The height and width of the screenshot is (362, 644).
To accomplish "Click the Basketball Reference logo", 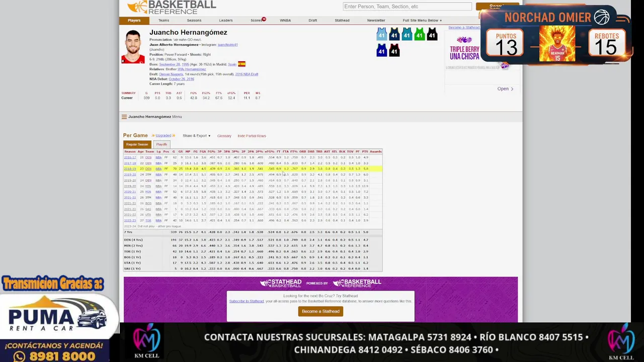I will point(172,7).
